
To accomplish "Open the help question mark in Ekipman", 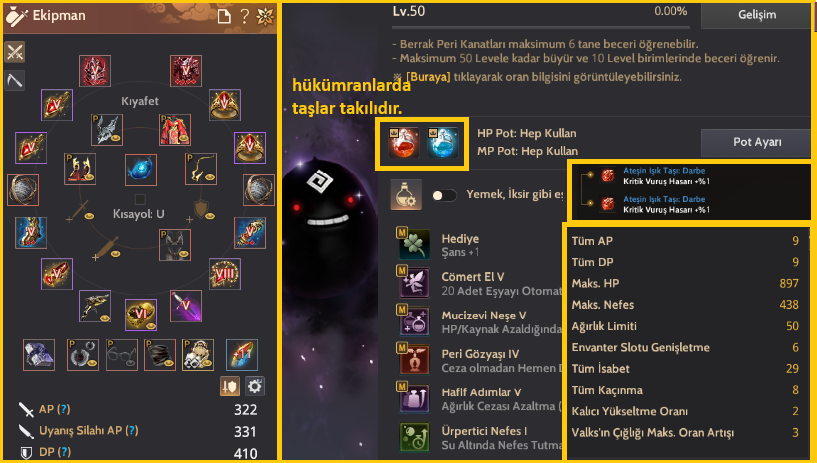I will coord(244,16).
